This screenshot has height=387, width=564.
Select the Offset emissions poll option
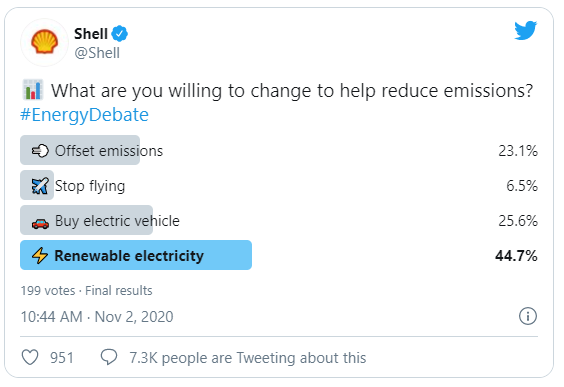point(279,150)
